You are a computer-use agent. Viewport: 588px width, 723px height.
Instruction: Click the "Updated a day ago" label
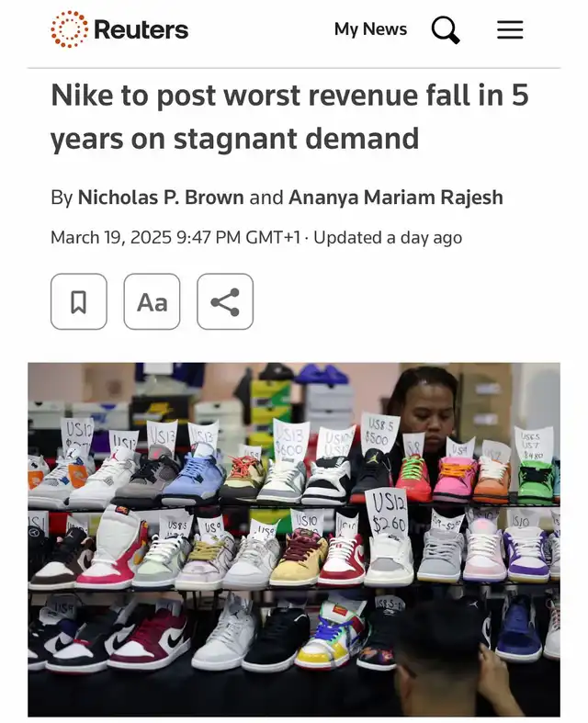click(x=388, y=238)
